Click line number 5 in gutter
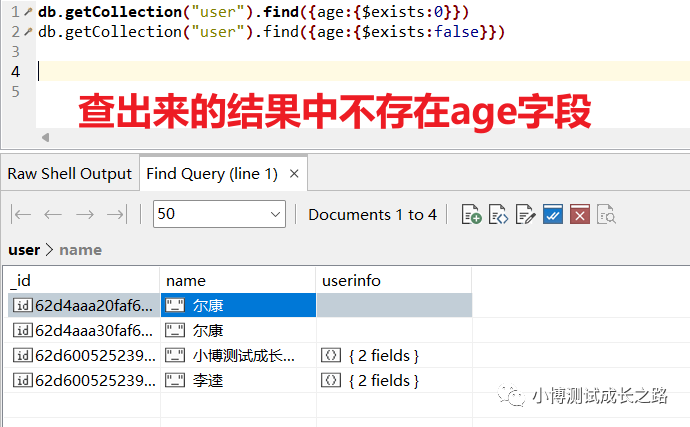The height and width of the screenshot is (427, 690). (x=15, y=92)
